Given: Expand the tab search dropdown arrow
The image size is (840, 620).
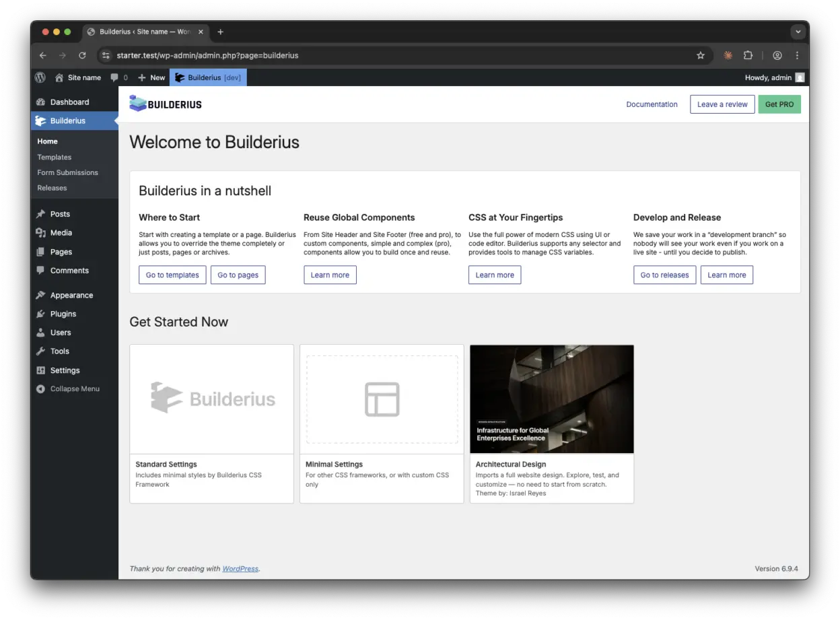Looking at the screenshot, I should click(798, 32).
